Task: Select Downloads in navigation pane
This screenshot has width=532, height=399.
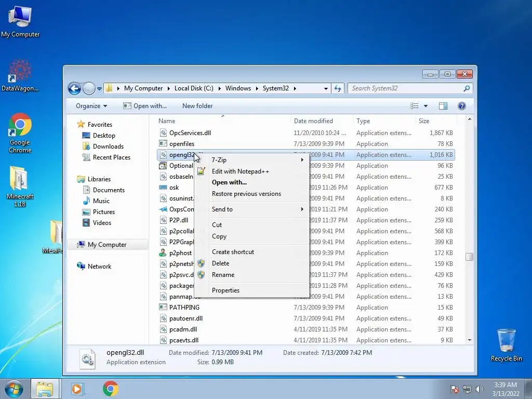Action: pyautogui.click(x=103, y=146)
